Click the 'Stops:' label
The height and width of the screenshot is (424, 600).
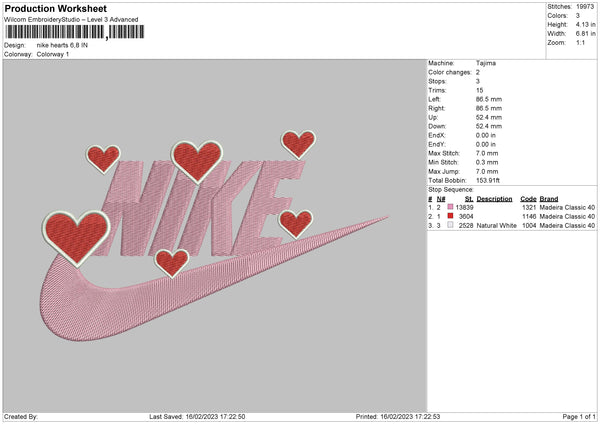coord(437,81)
